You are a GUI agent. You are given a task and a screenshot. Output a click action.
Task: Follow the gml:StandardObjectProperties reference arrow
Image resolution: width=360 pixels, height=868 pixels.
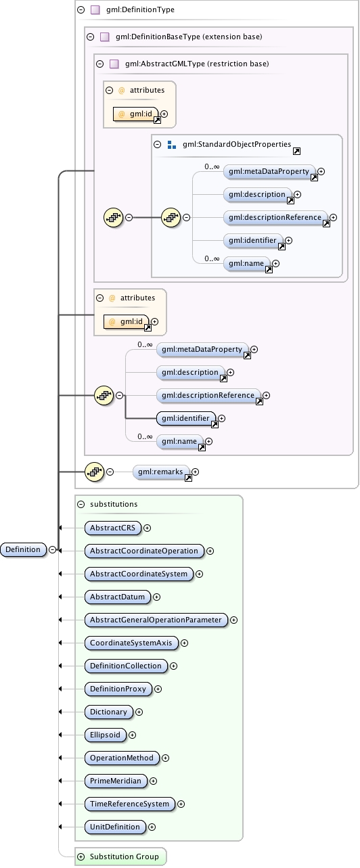point(296,150)
